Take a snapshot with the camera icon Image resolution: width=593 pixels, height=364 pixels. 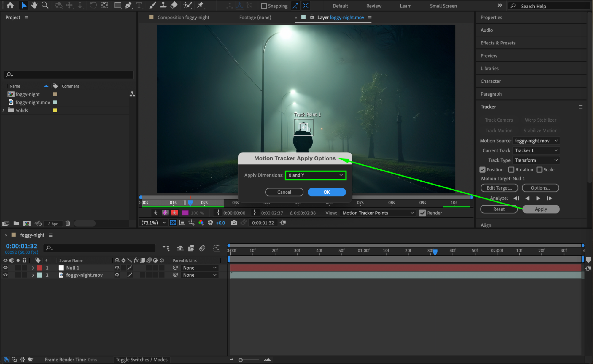(x=234, y=222)
